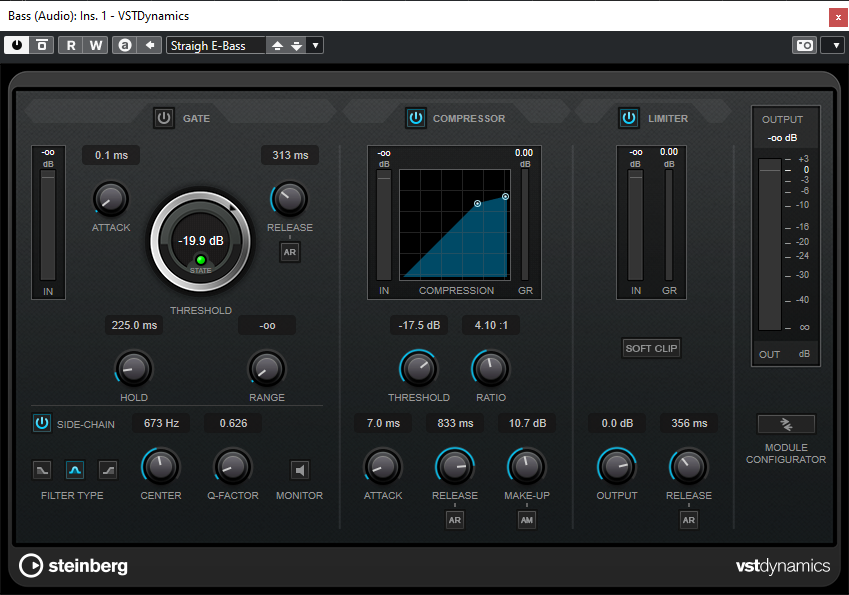Click the threshold point on the compression curve

(478, 204)
